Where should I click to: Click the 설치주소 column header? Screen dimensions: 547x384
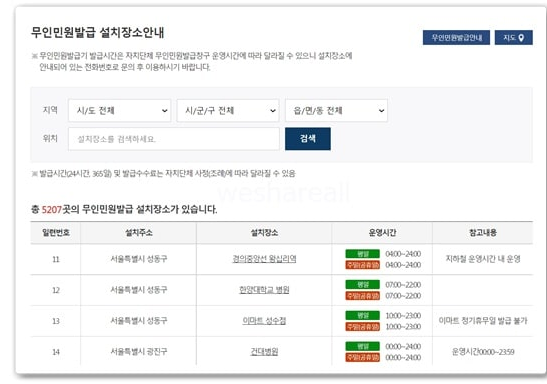click(x=139, y=233)
